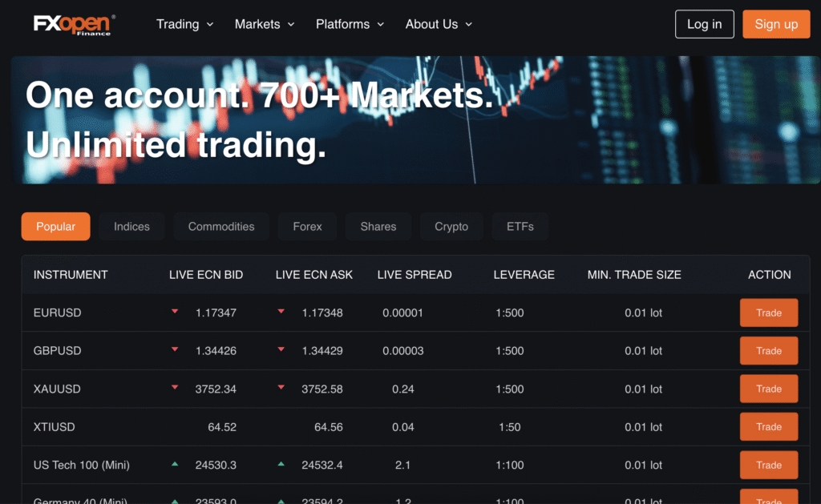Viewport: 821px width, 504px height.
Task: Open the Platforms dropdown menu
Action: (350, 24)
